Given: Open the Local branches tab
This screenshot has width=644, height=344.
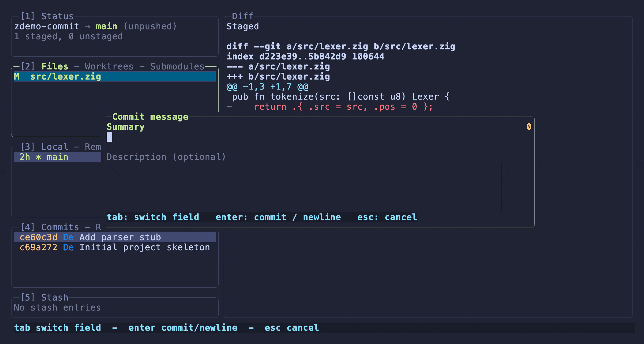Looking at the screenshot, I should [55, 147].
